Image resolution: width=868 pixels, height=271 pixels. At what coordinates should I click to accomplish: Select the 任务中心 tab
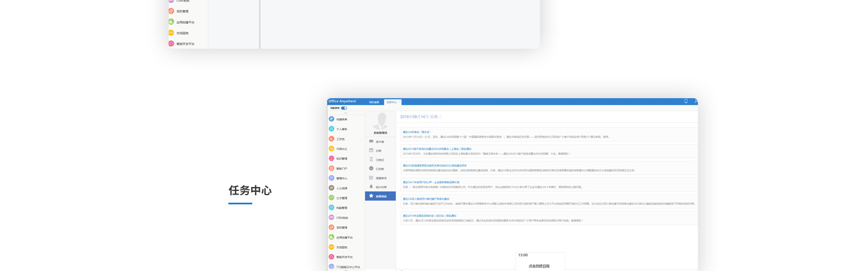pyautogui.click(x=392, y=102)
